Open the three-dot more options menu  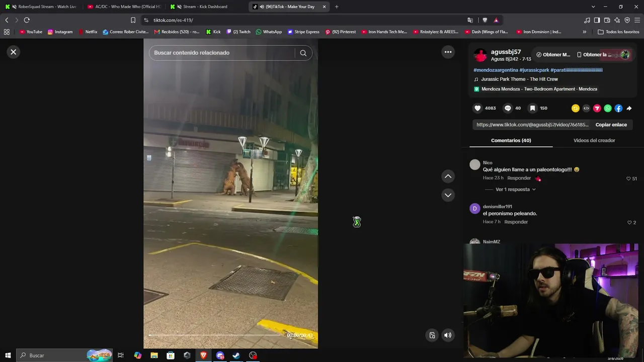pos(448,52)
